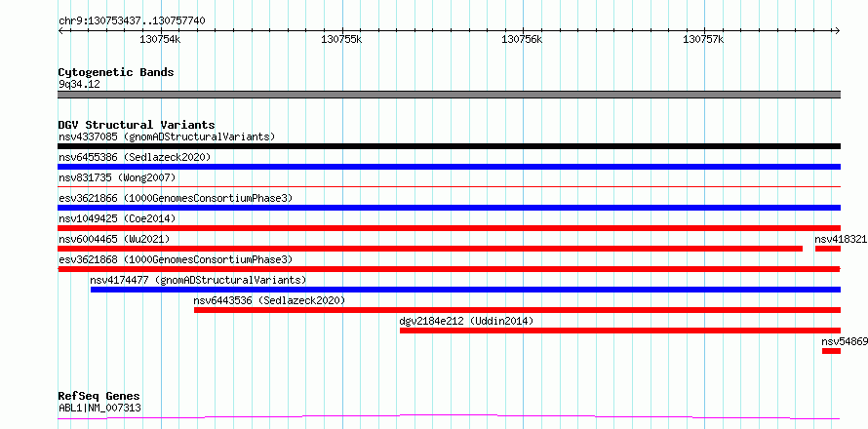Click the nsv418321 variant label

pyautogui.click(x=841, y=239)
